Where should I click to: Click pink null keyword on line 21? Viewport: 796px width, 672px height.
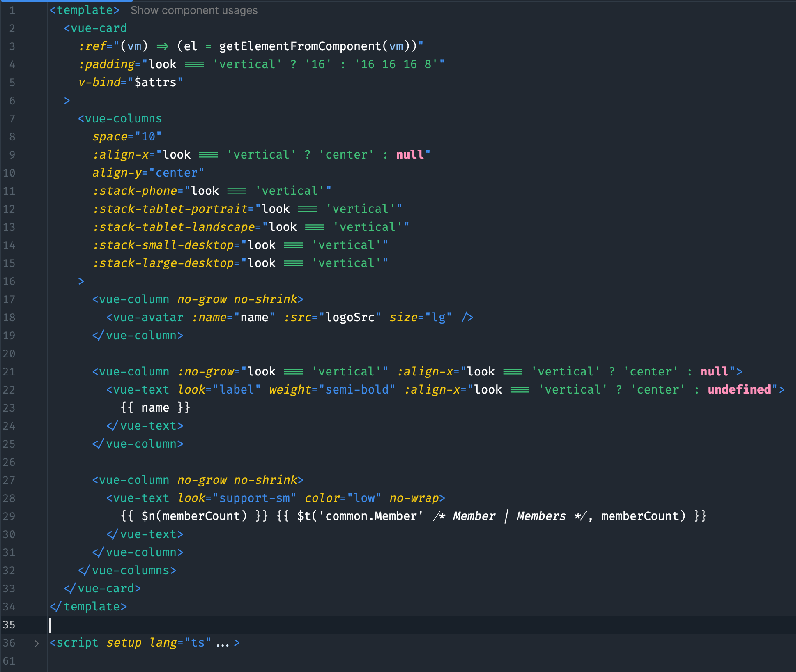tap(714, 372)
